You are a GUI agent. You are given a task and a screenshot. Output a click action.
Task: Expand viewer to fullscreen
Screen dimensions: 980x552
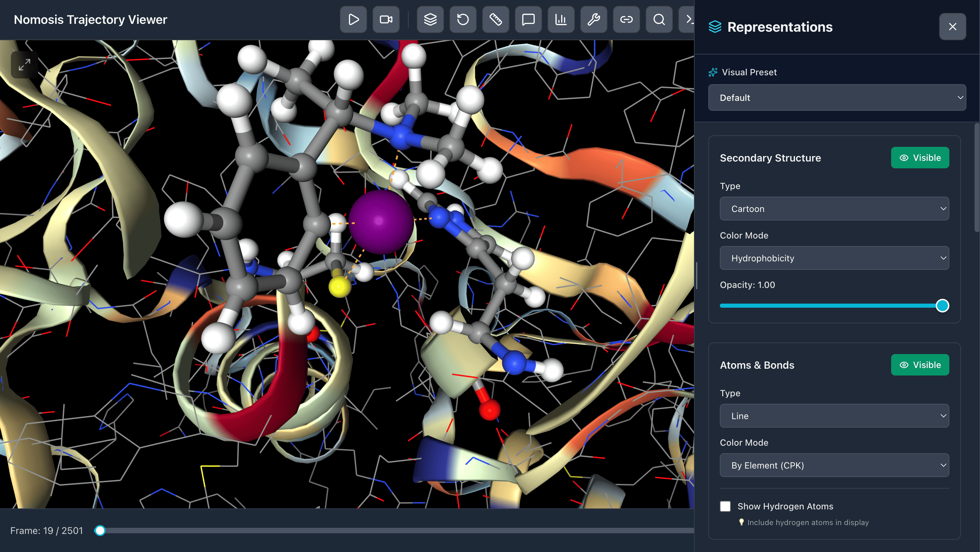(x=25, y=65)
